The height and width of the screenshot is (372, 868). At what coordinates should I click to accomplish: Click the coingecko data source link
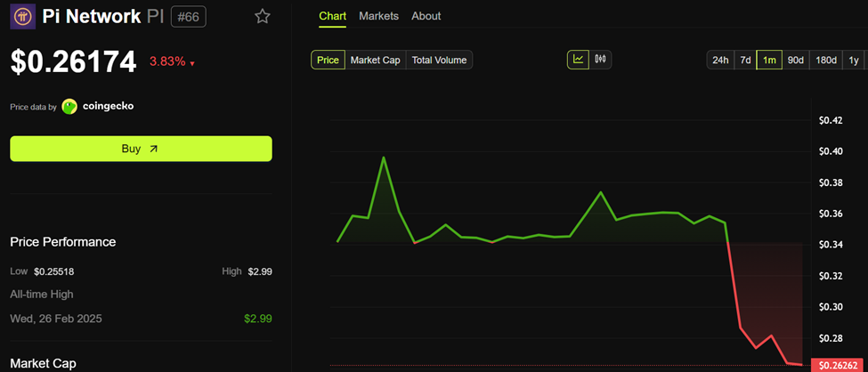(x=109, y=106)
